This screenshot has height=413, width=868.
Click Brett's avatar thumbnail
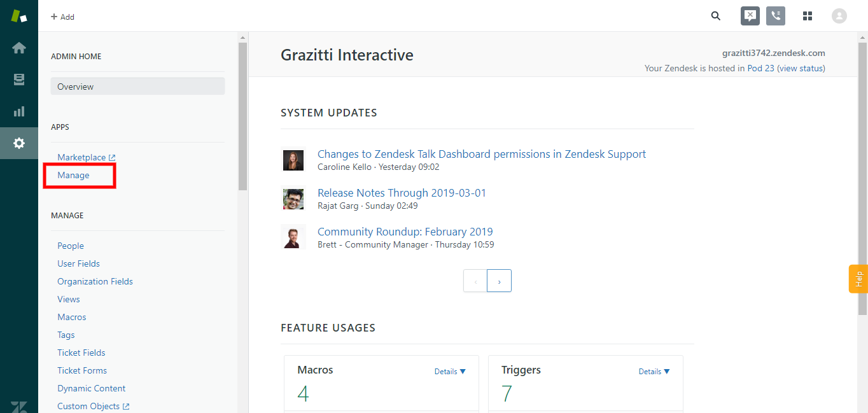click(x=293, y=237)
